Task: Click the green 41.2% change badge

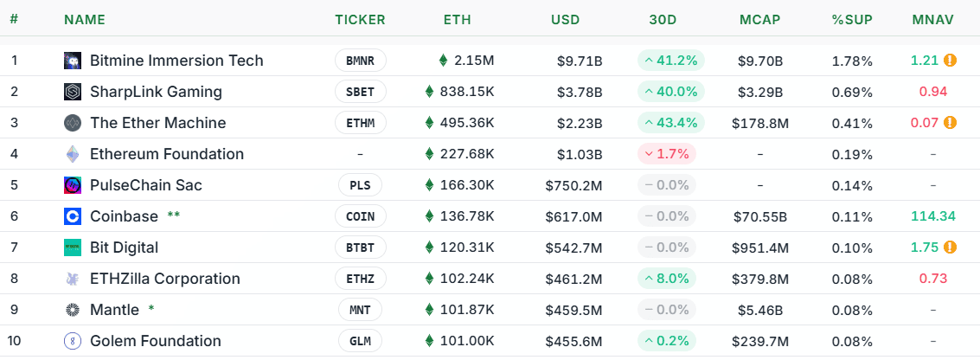Action: point(671,61)
